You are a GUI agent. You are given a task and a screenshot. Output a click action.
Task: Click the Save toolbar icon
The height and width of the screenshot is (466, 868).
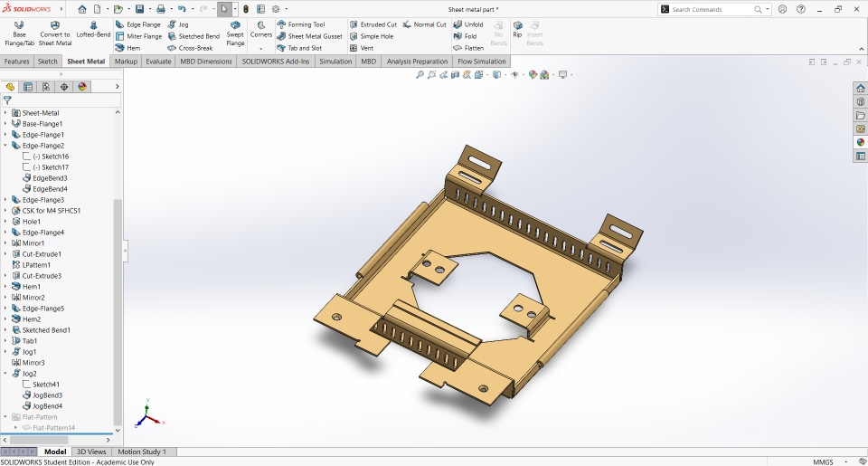(x=139, y=9)
